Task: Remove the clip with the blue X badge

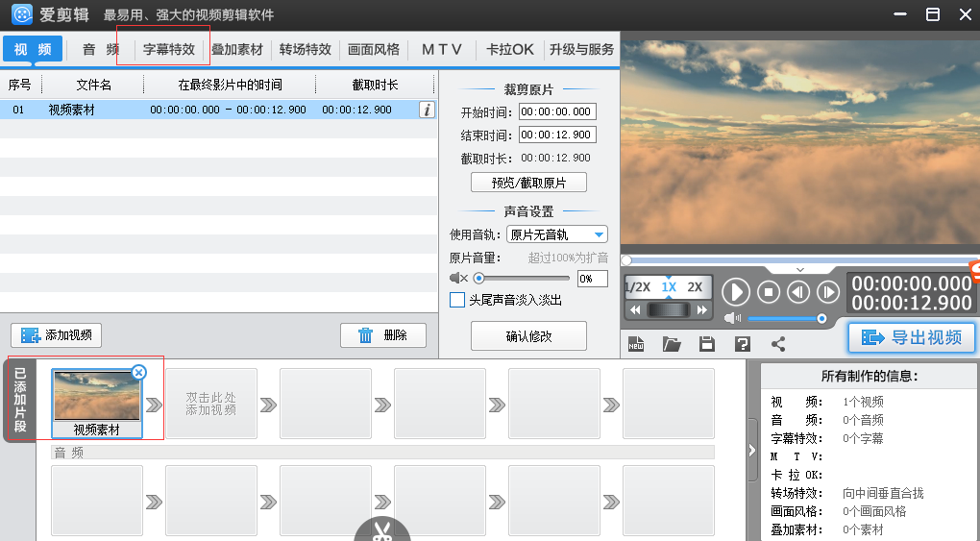Action: pyautogui.click(x=138, y=373)
